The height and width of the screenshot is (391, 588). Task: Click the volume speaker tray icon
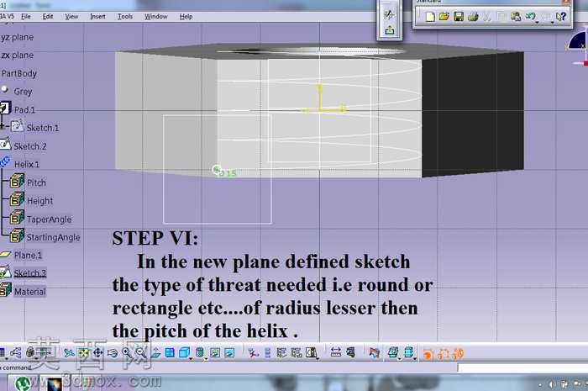click(552, 384)
